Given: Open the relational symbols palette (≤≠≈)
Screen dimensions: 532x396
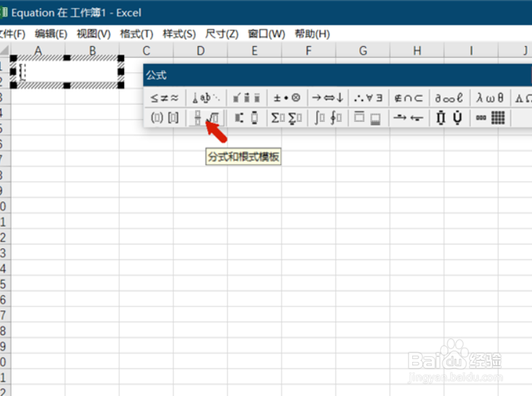Looking at the screenshot, I should [165, 98].
